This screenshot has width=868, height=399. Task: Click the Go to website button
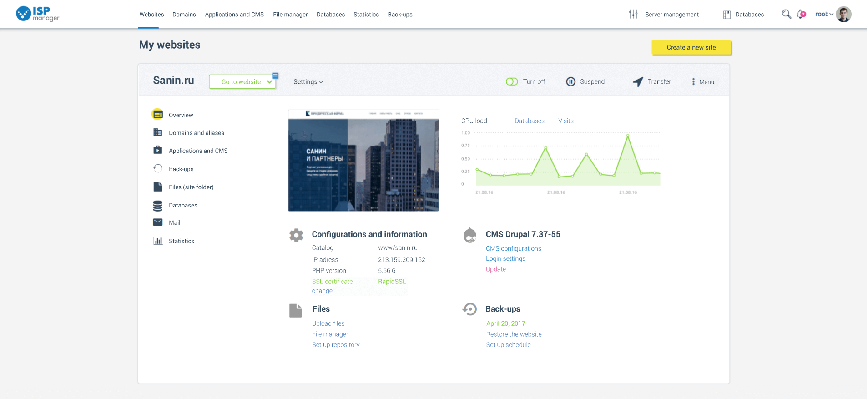point(242,82)
